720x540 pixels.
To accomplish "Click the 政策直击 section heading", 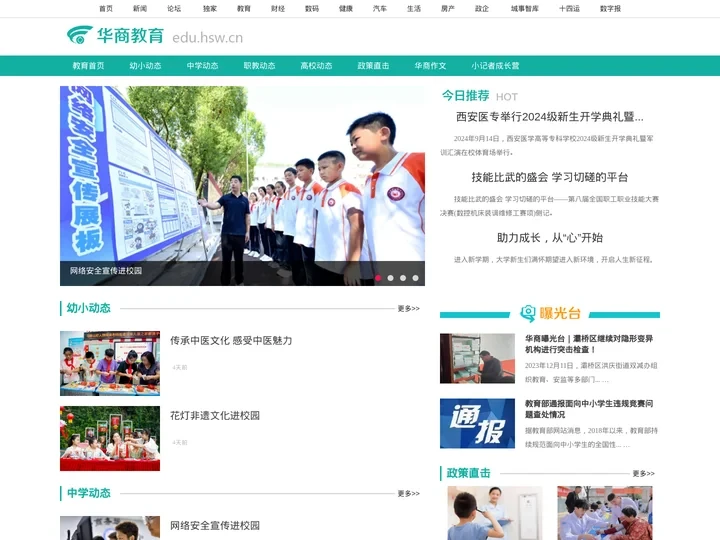I will coord(468,473).
